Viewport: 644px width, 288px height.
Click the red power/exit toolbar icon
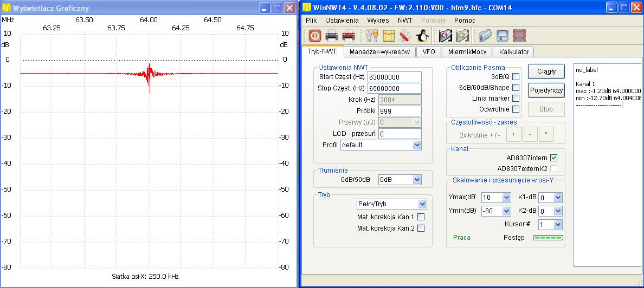[315, 36]
